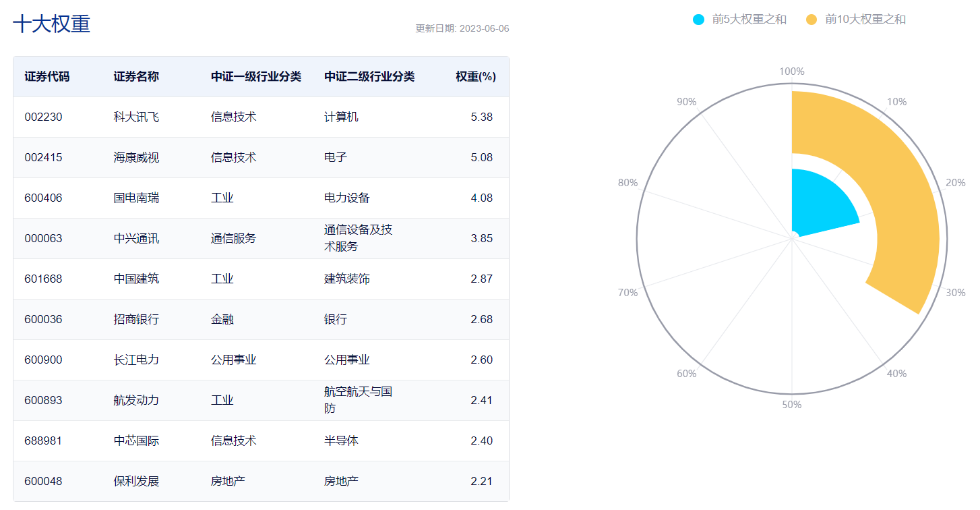The height and width of the screenshot is (510, 980).
Task: Toggle the 前10大权重之和 legend item
Action: click(856, 20)
